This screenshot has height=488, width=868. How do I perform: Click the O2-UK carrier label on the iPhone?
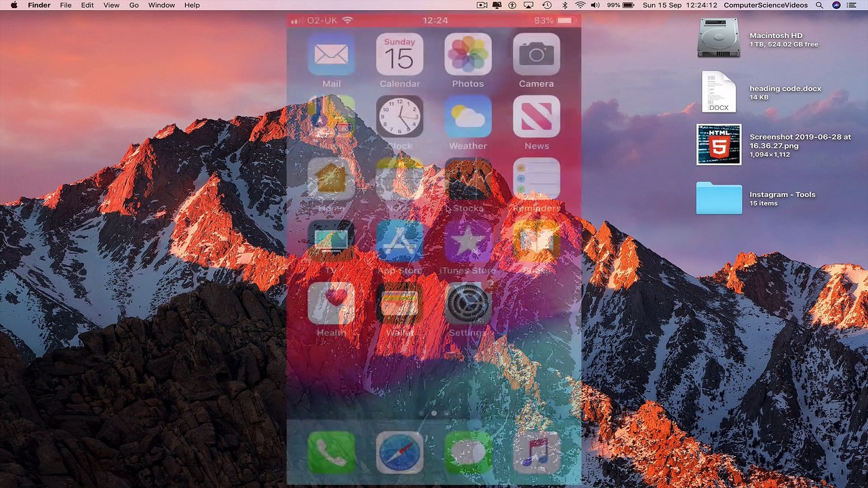pos(322,20)
